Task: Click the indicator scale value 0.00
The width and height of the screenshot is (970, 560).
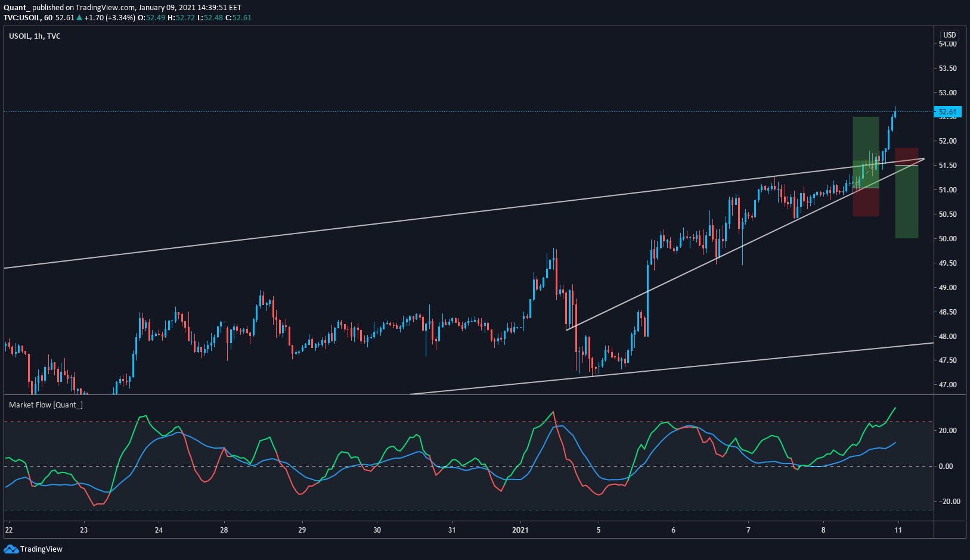Action: coord(946,466)
